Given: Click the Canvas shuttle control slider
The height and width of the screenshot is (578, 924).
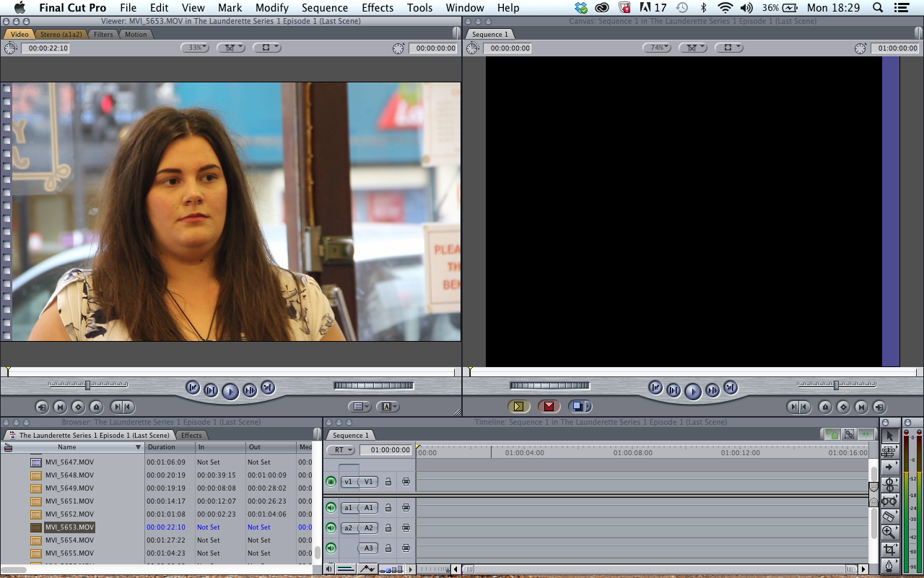Looking at the screenshot, I should [836, 385].
